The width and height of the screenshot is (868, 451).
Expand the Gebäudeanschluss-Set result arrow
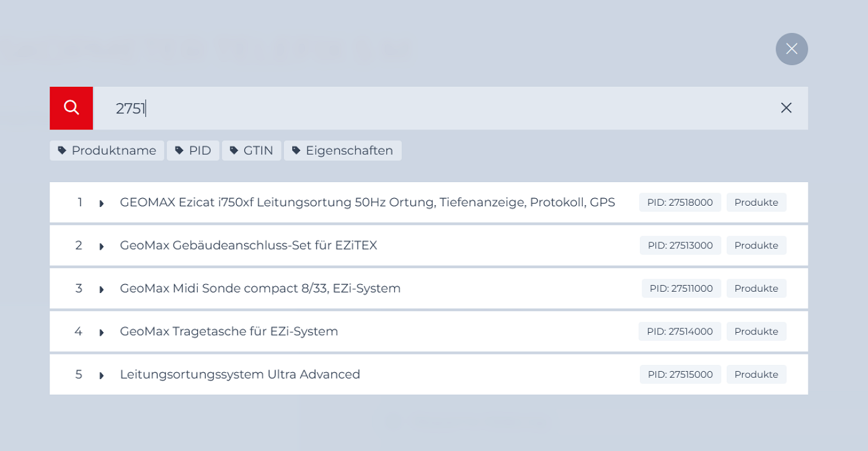(x=102, y=246)
